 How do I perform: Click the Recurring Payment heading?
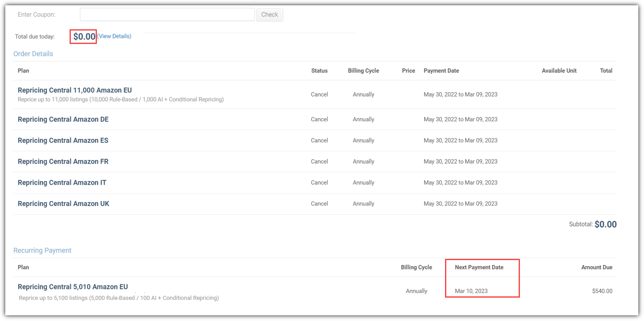pos(42,250)
